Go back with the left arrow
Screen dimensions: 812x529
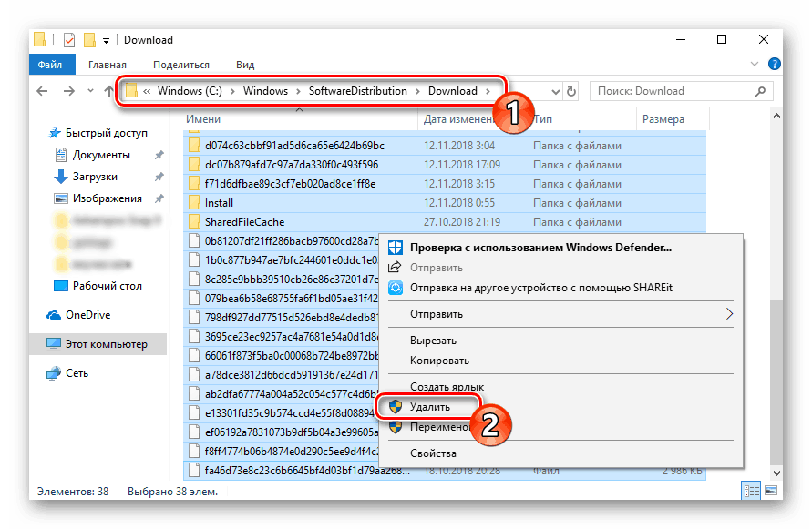coord(42,91)
